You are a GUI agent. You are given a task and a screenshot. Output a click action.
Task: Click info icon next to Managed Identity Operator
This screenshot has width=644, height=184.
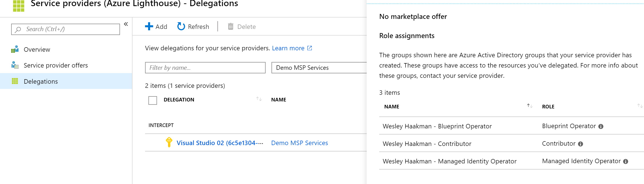tap(626, 161)
